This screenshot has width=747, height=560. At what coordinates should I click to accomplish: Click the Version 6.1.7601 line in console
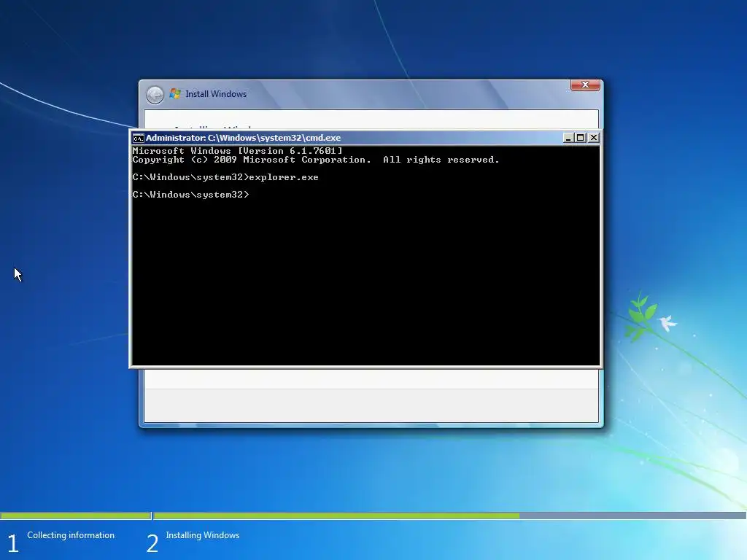coord(237,150)
